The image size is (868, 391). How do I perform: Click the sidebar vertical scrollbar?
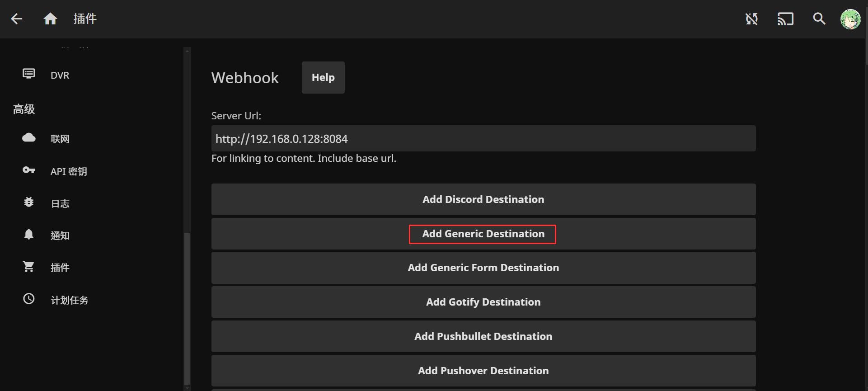point(187,307)
